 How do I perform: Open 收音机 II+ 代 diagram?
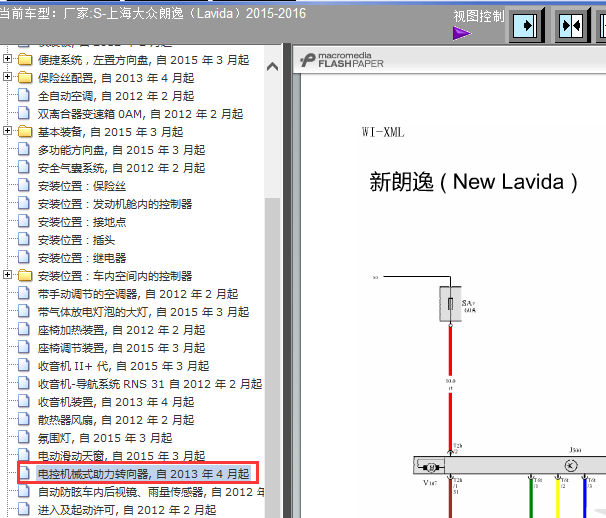[123, 366]
